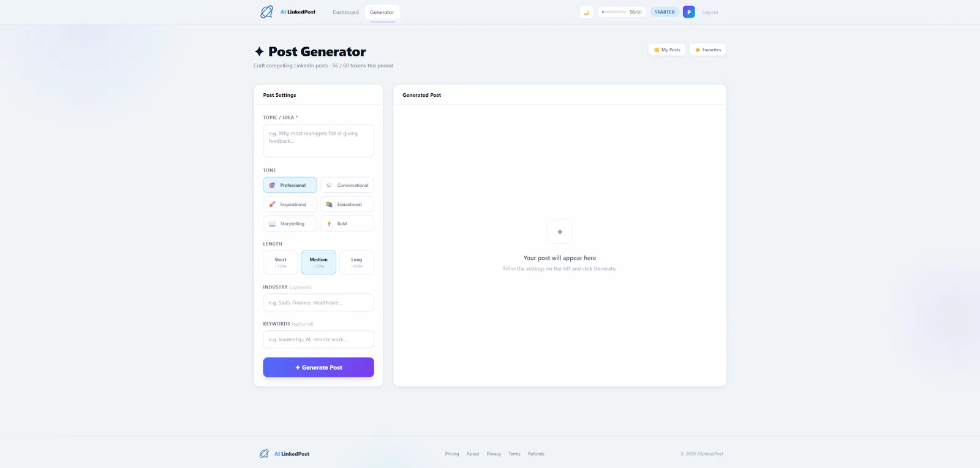
Task: Open Favorites
Action: [708, 50]
